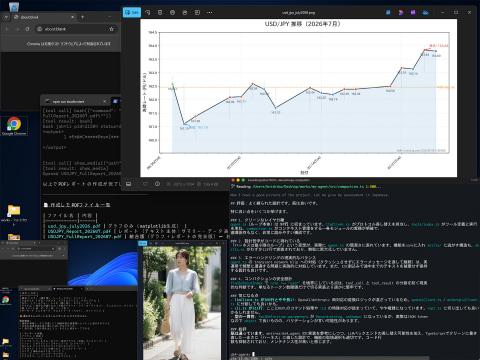Image resolution: width=480 pixels, height=360 pixels.
Task: Select the about:blank tab in Chrome
Action: tap(43, 17)
